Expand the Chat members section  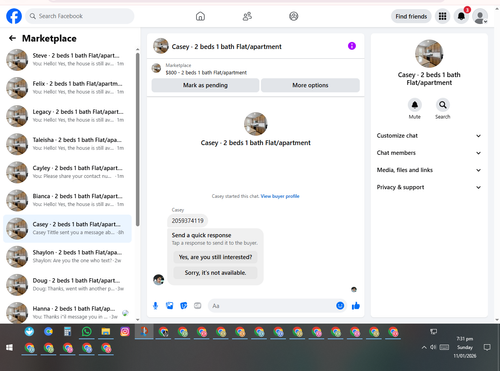click(x=429, y=153)
